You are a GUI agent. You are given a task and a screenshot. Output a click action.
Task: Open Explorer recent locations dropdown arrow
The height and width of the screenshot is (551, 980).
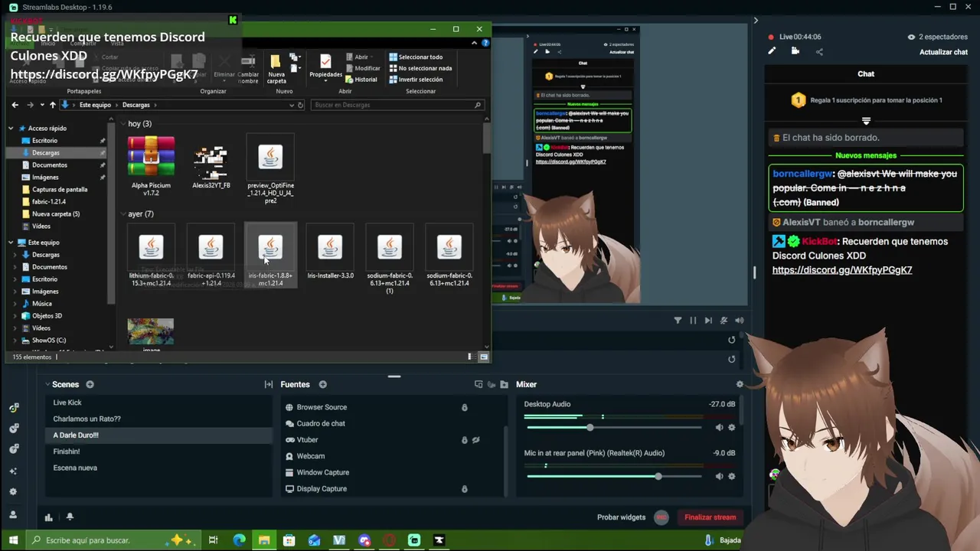tap(42, 105)
